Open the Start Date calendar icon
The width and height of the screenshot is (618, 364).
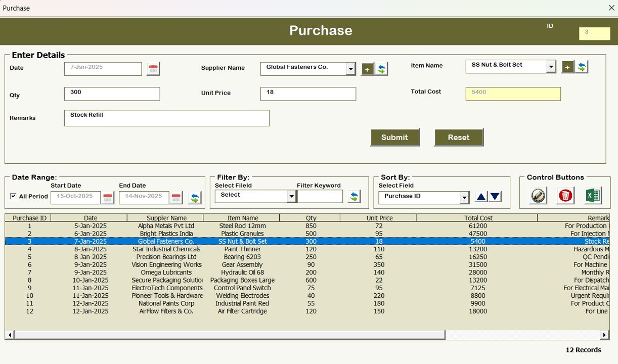coord(107,198)
